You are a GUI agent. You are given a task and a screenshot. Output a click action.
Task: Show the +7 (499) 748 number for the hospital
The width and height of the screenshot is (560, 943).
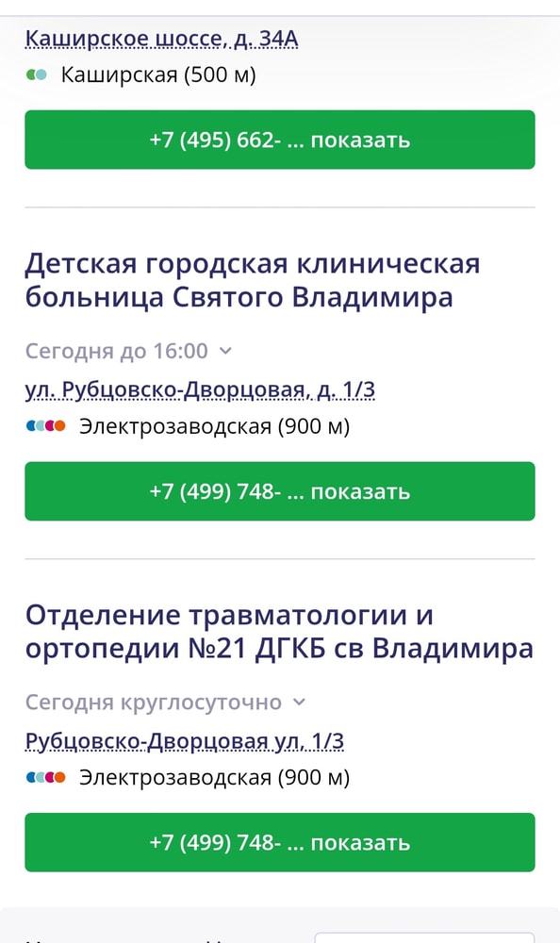click(x=280, y=490)
